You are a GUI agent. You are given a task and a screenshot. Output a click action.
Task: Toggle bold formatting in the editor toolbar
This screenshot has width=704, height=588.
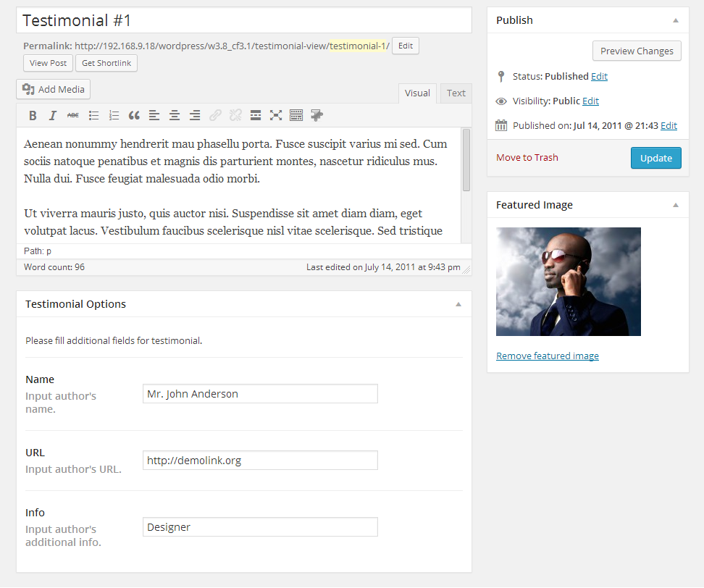tap(33, 115)
